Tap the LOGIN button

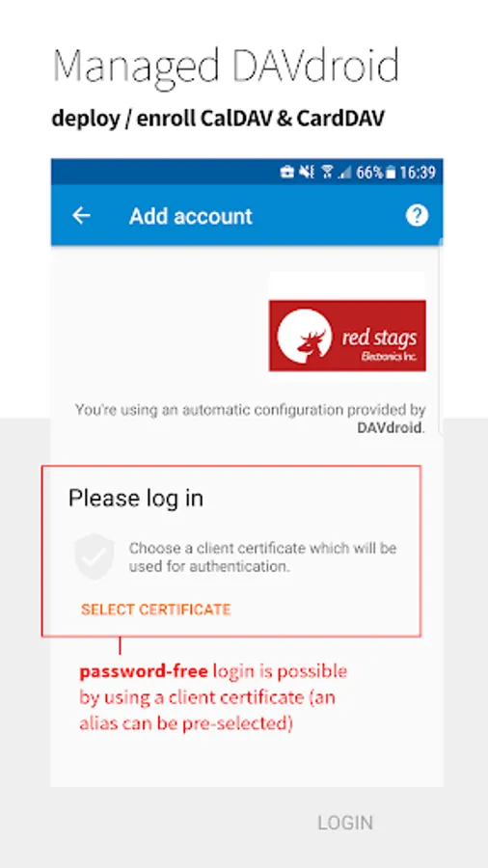[x=345, y=823]
